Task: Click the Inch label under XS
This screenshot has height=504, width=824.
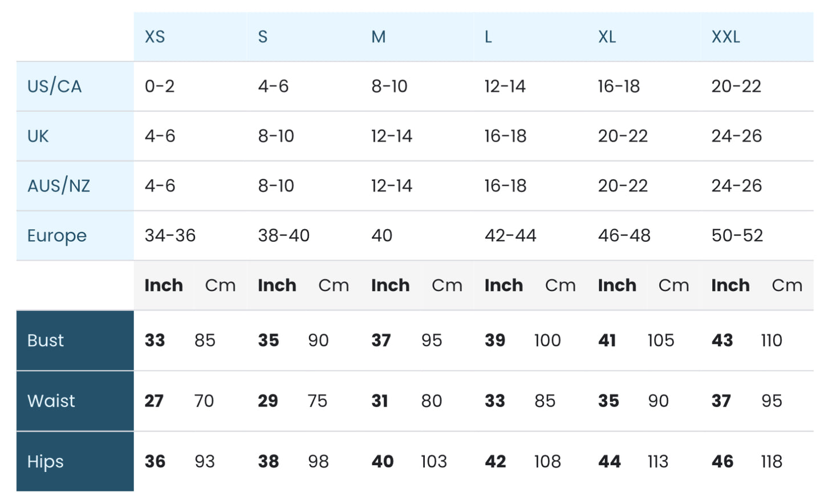Action: point(164,285)
